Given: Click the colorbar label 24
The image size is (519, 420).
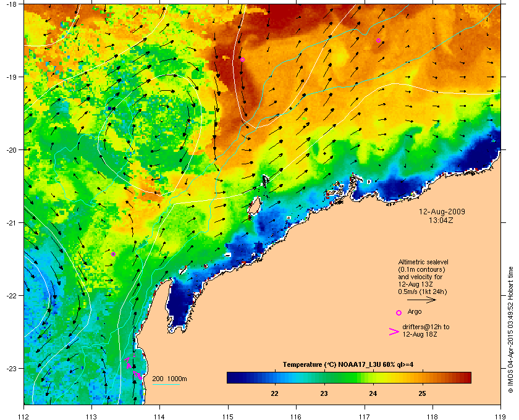Looking at the screenshot, I should (373, 393).
